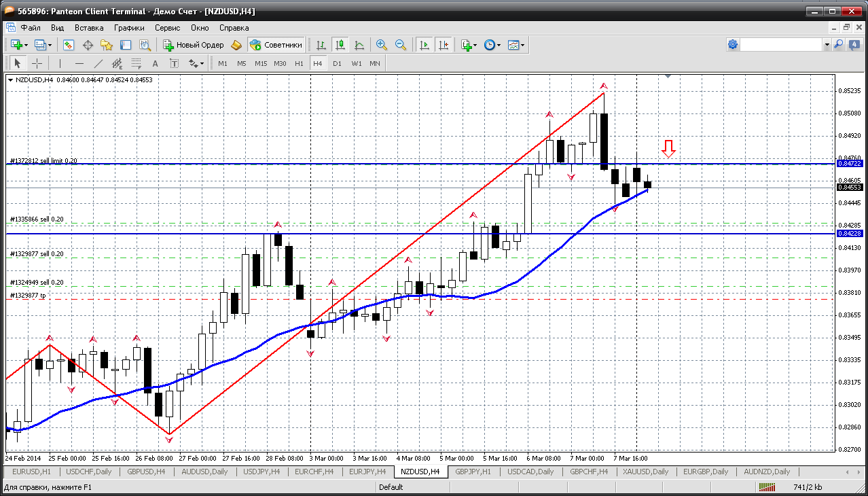Expand the periods clock dropdown arrow
Screen dimensions: 868x496
[499, 45]
